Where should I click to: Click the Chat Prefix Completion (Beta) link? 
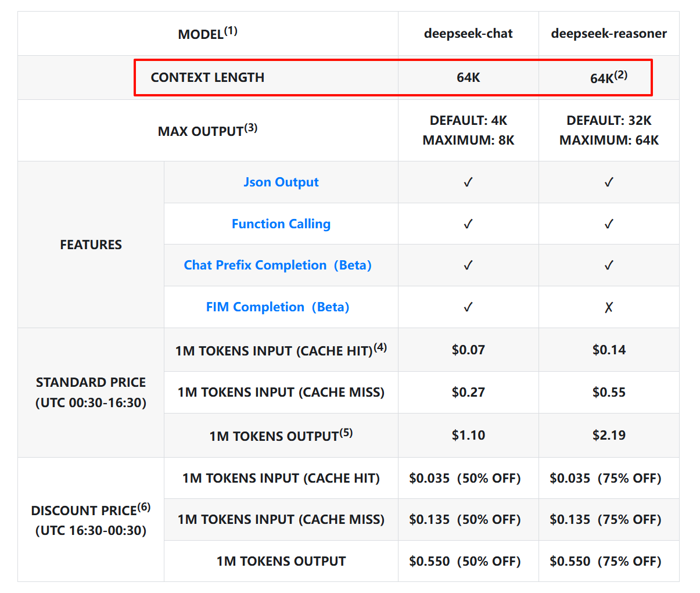coord(277,265)
